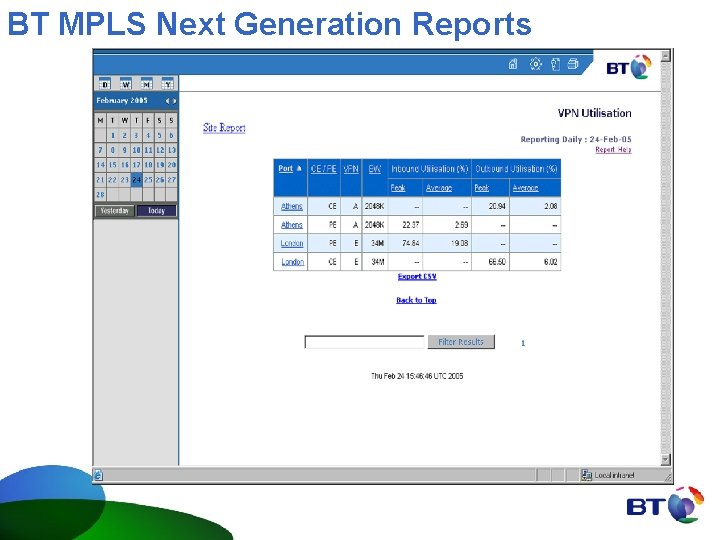Select February 10 in the calendar
The image size is (720, 540).
[136, 150]
